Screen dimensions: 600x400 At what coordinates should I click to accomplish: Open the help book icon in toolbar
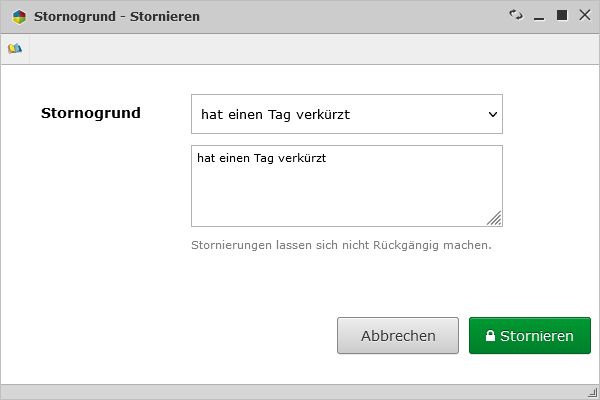(15, 49)
